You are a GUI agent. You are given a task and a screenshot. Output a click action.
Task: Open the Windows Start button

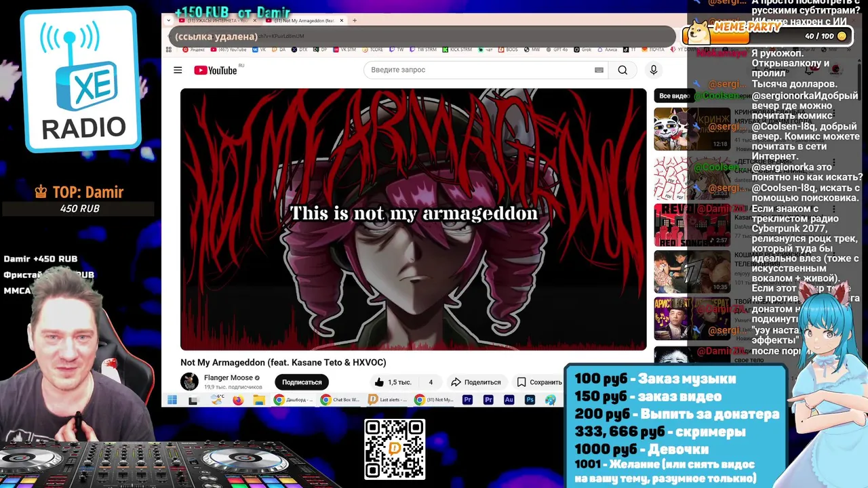(172, 401)
